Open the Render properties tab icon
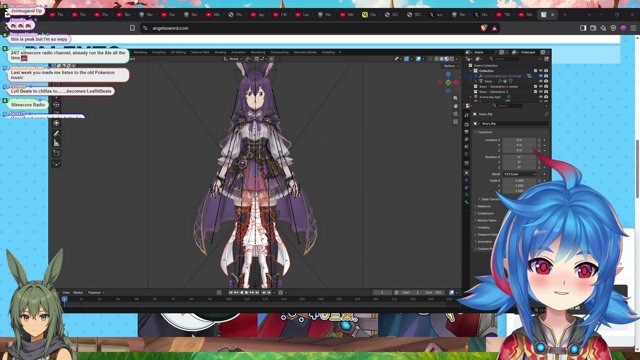 [467, 124]
